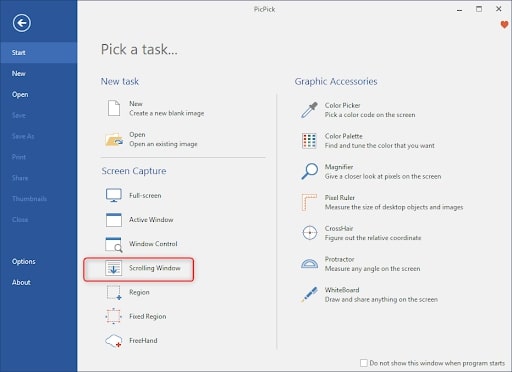Click 'Open an existing image' text
This screenshot has width=512, height=372.
point(163,144)
